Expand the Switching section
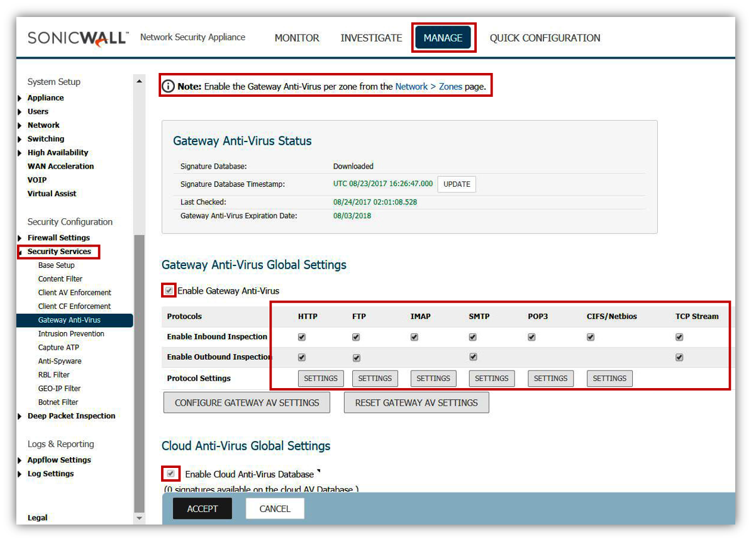 pyautogui.click(x=20, y=139)
